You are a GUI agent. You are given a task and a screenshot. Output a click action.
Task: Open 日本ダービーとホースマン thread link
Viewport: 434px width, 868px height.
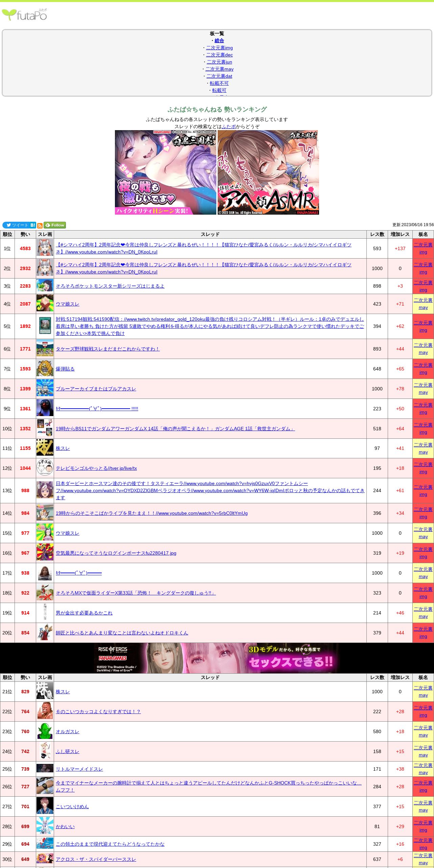[210, 490]
